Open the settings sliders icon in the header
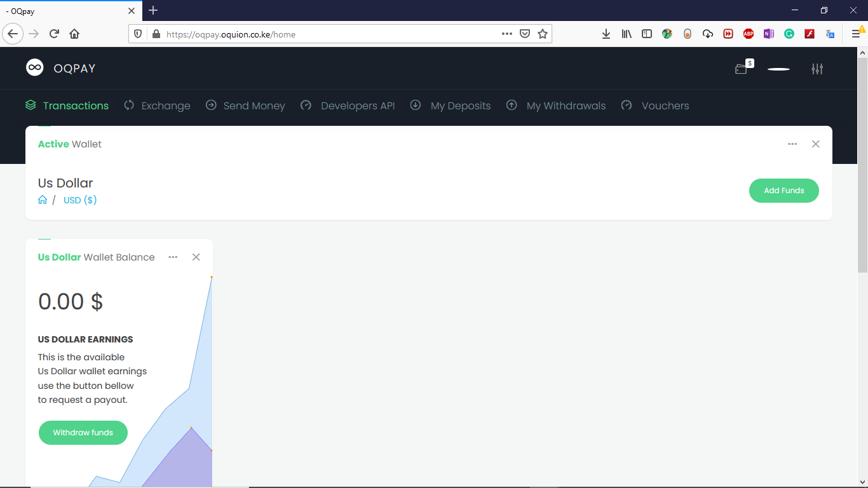 [817, 69]
